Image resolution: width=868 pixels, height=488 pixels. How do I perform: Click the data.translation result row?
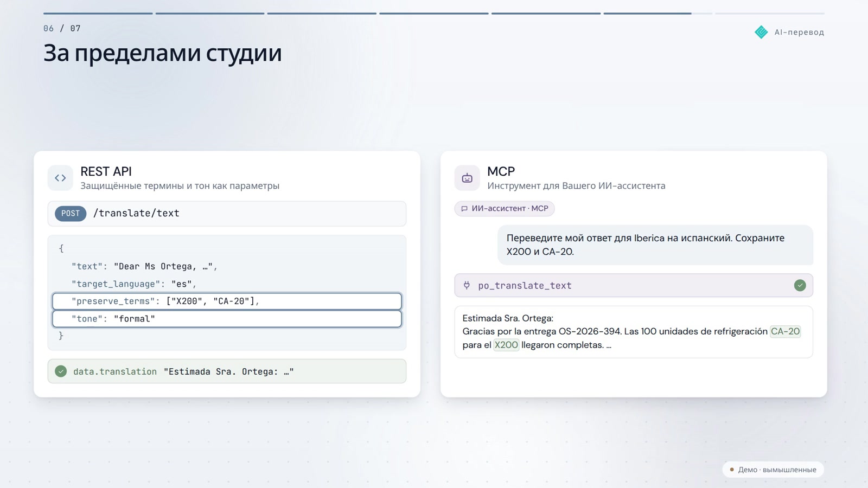tap(227, 371)
